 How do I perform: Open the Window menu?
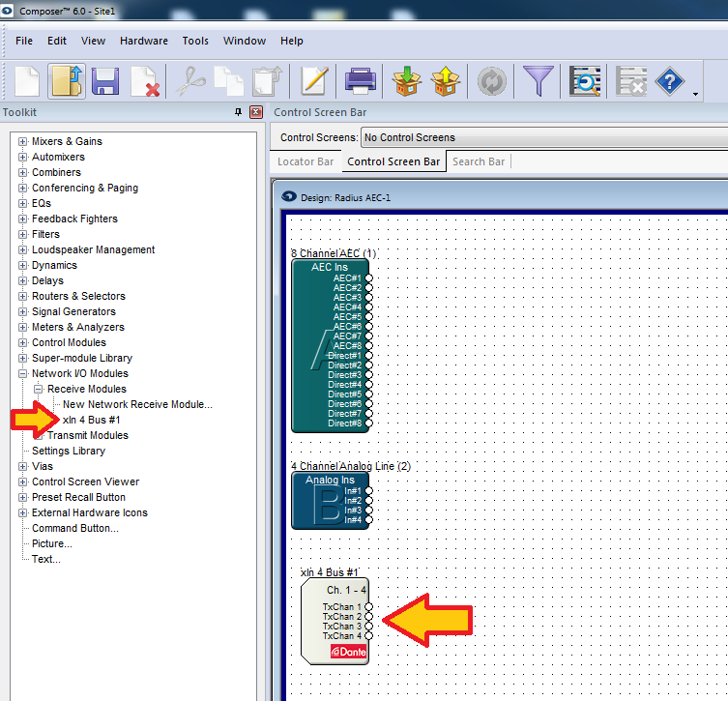click(245, 41)
